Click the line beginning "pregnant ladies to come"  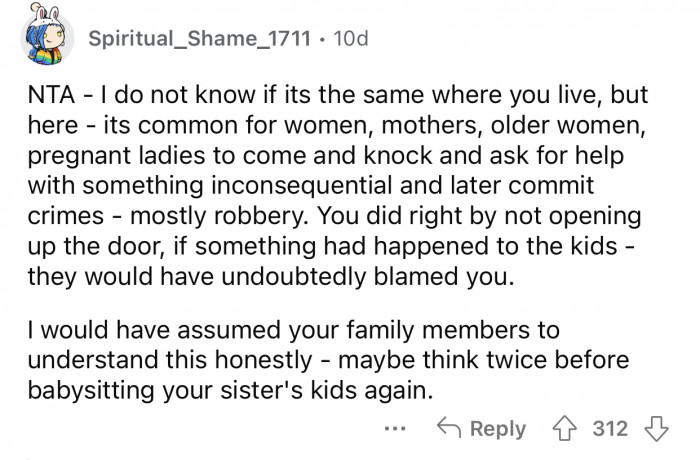325,156
